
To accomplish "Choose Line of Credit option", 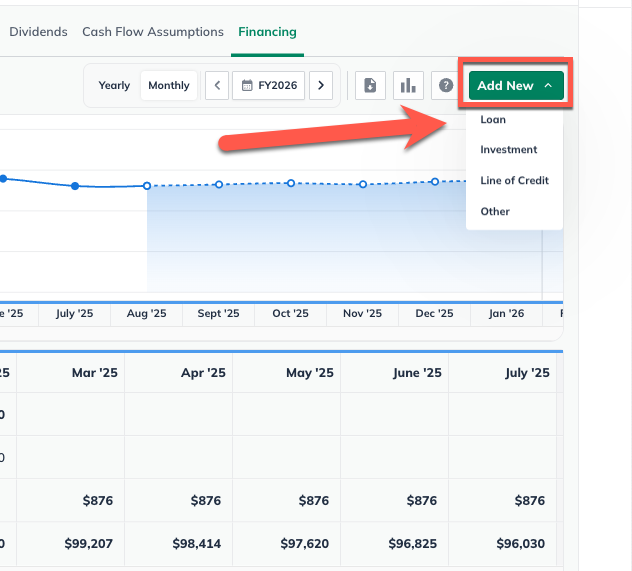I will 514,181.
